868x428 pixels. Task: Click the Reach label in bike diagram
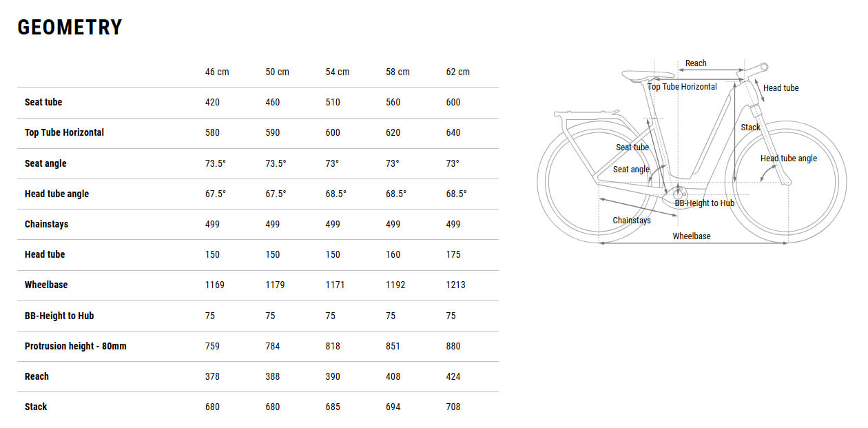[x=696, y=63]
